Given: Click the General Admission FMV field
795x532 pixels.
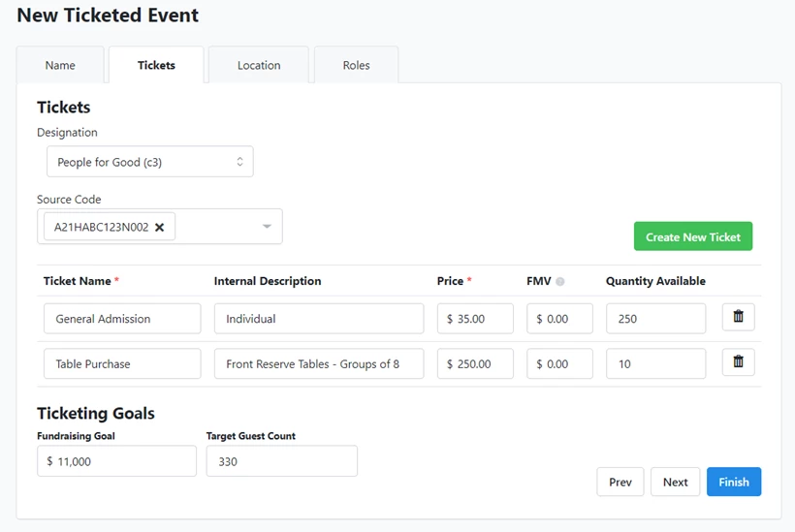Looking at the screenshot, I should (x=559, y=319).
